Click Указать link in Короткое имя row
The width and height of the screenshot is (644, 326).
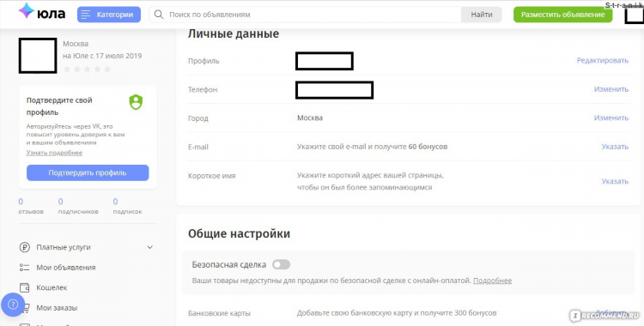coord(615,181)
